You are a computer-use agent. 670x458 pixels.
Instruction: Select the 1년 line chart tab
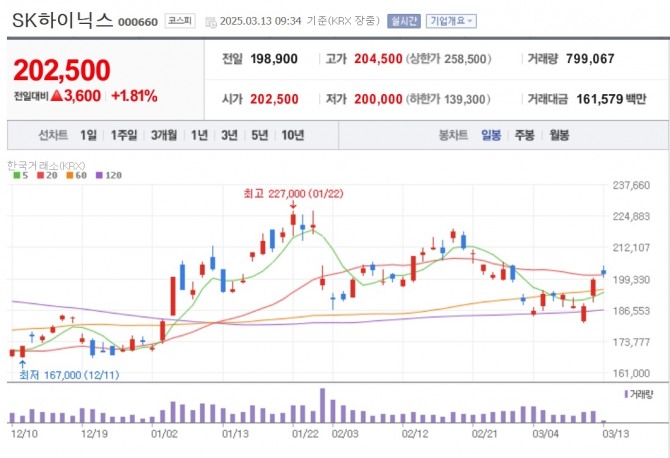199,135
